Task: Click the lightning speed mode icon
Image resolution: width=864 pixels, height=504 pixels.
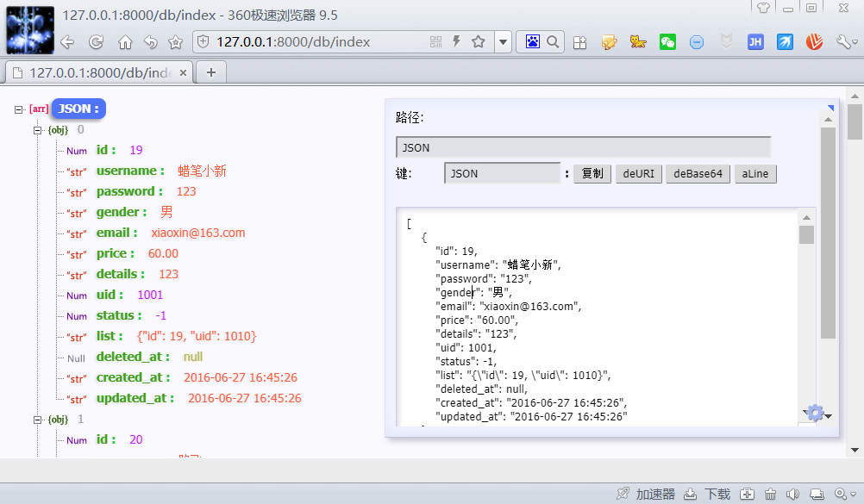Action: click(x=456, y=41)
